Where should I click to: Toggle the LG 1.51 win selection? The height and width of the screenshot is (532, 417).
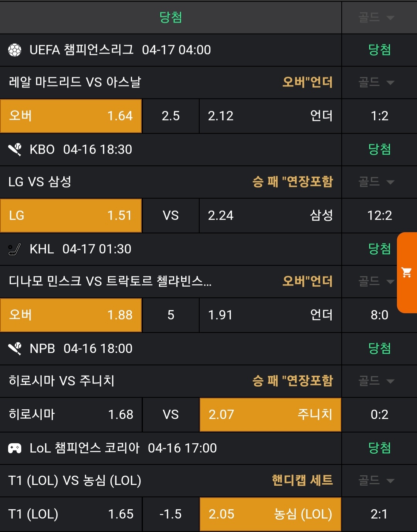71,216
